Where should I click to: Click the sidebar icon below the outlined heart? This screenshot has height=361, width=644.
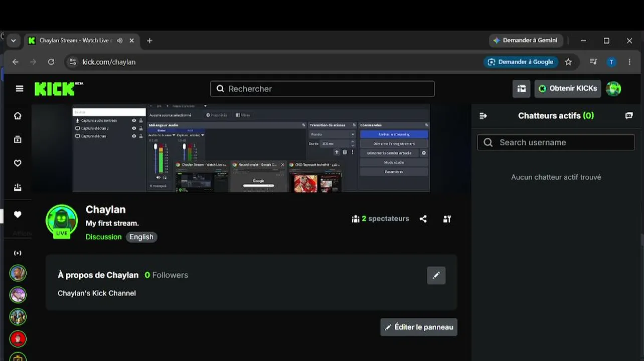pyautogui.click(x=18, y=188)
